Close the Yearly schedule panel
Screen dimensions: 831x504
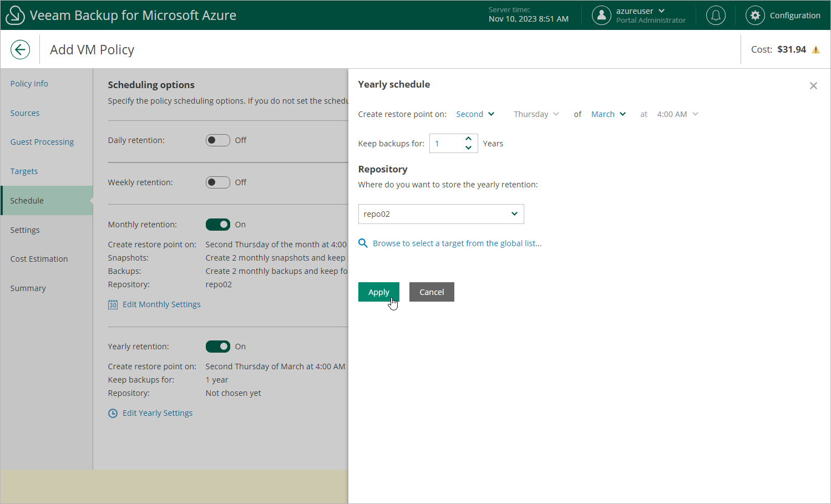813,86
